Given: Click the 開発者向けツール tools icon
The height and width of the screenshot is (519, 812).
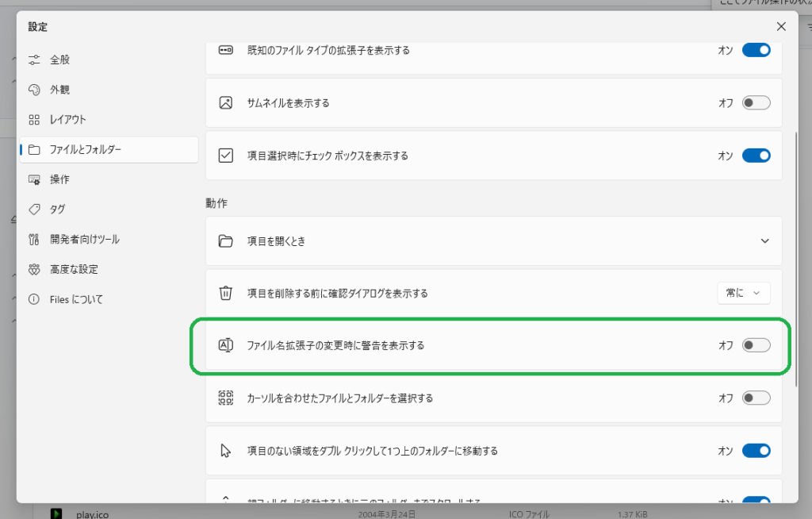Looking at the screenshot, I should pyautogui.click(x=34, y=240).
